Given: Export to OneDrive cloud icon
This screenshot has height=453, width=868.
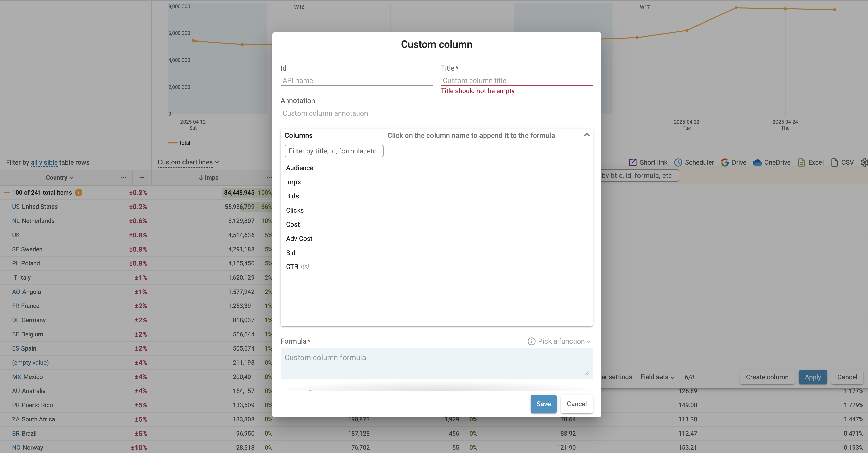Looking at the screenshot, I should coord(757,162).
